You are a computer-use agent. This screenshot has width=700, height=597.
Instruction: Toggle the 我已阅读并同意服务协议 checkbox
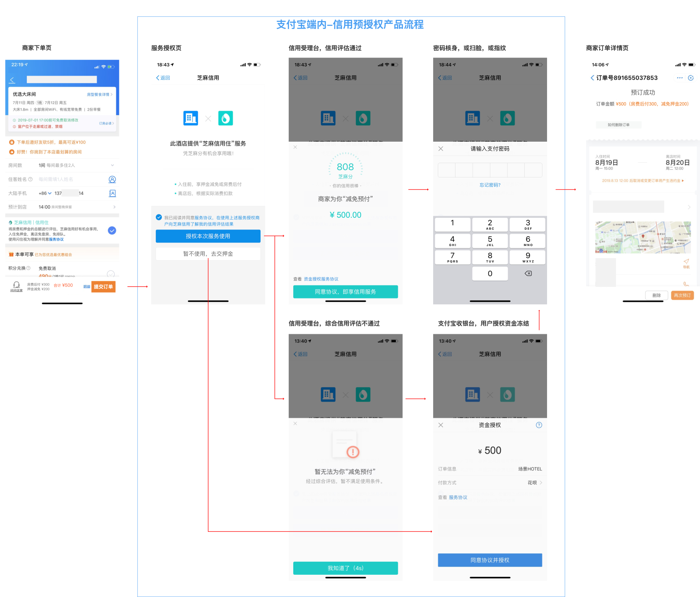pos(159,217)
